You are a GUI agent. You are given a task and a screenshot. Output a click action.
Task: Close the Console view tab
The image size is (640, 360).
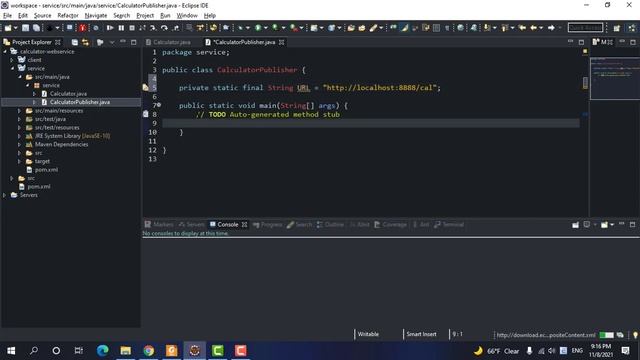click(244, 224)
